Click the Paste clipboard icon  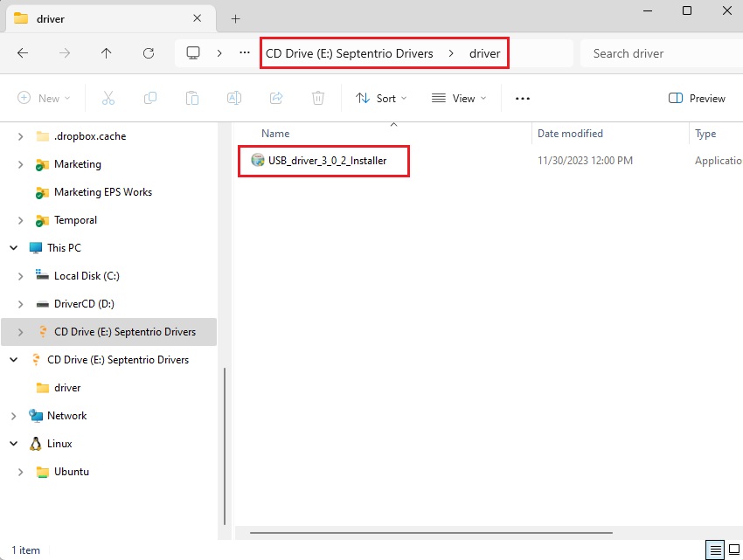pos(192,99)
